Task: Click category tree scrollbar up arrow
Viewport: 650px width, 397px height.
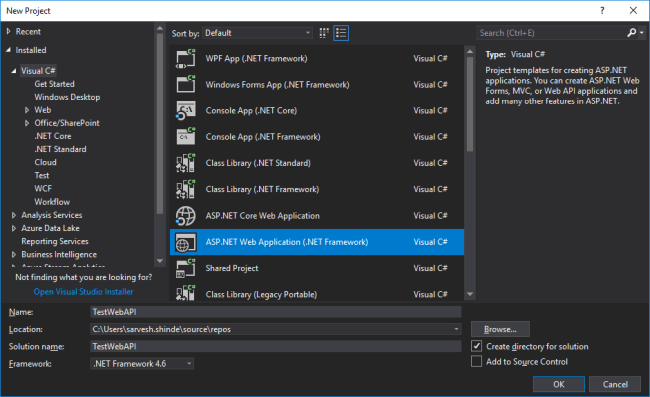Action: click(160, 29)
